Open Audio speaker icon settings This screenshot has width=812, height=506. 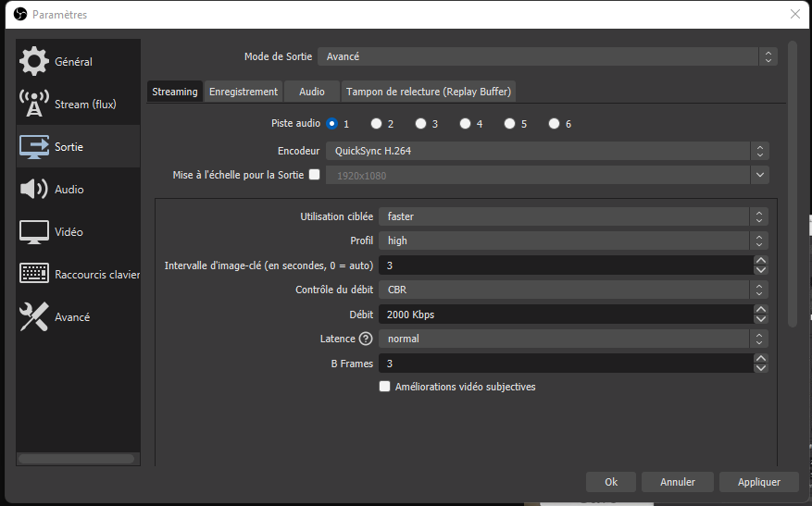tap(34, 190)
